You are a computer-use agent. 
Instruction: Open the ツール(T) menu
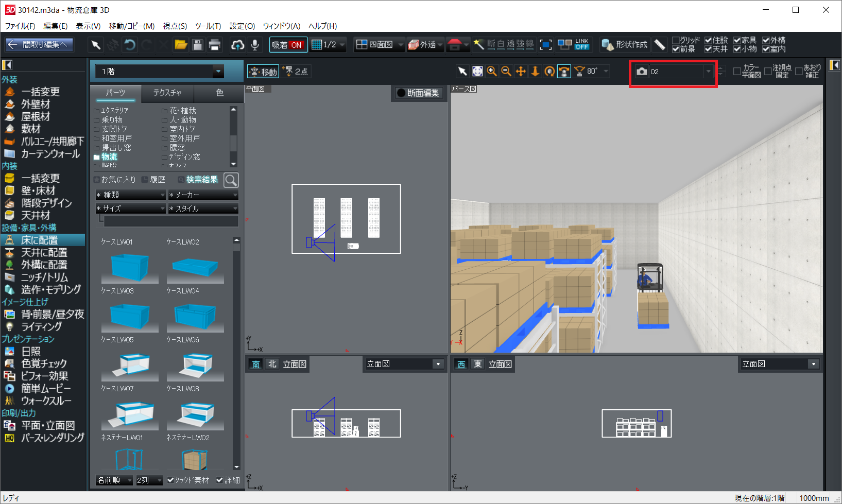click(x=208, y=26)
